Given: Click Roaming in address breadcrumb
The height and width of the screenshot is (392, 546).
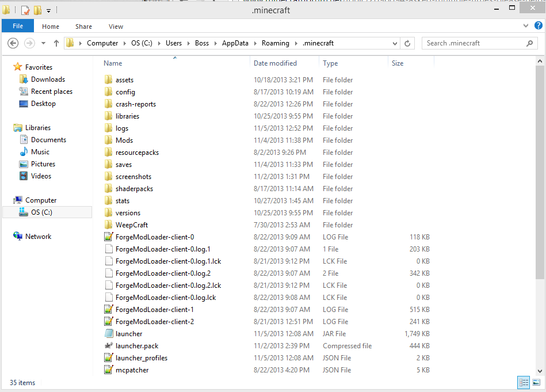Looking at the screenshot, I should click(275, 43).
